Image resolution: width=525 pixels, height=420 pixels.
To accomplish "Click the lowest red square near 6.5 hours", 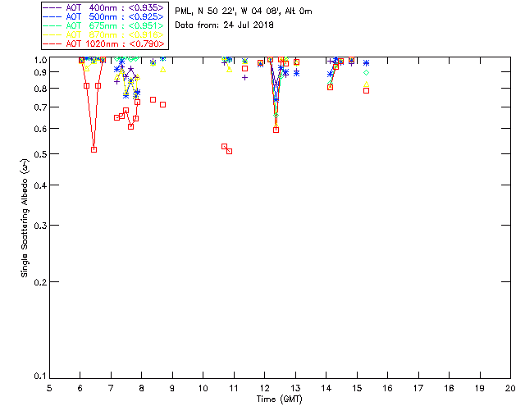I will coord(94,150).
